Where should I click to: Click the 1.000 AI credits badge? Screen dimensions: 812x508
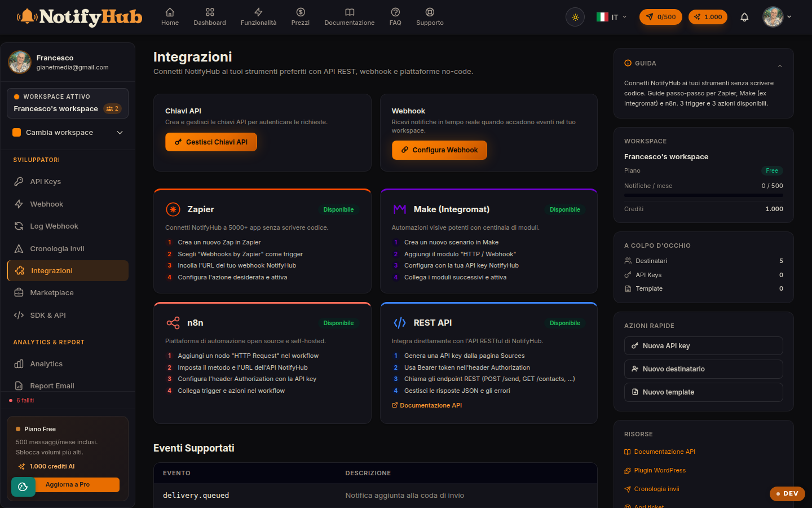tap(708, 17)
